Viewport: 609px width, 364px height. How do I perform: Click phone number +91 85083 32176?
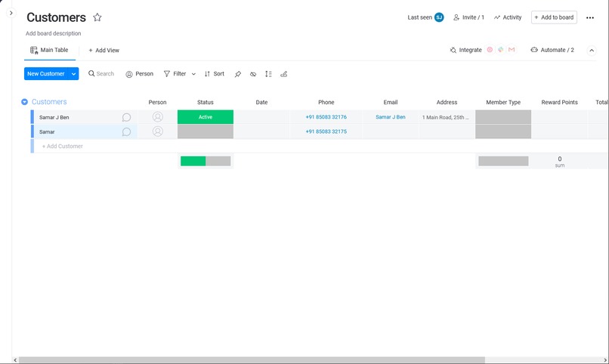coord(326,117)
